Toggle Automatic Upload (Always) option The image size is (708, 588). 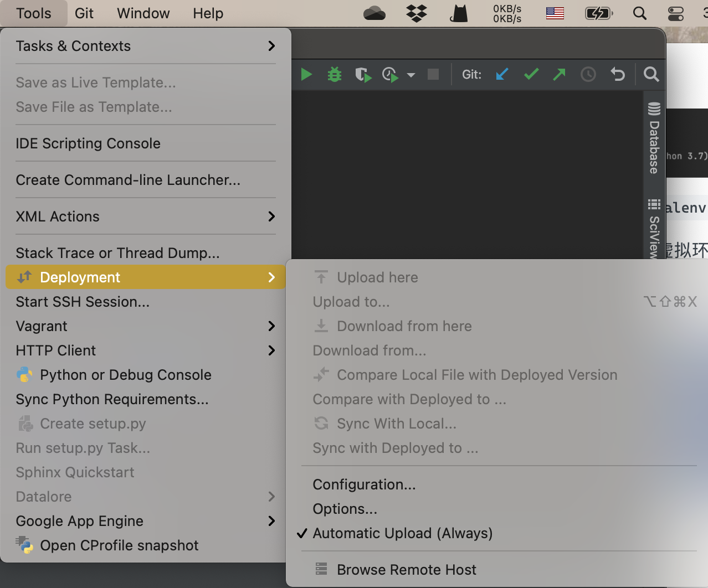402,533
